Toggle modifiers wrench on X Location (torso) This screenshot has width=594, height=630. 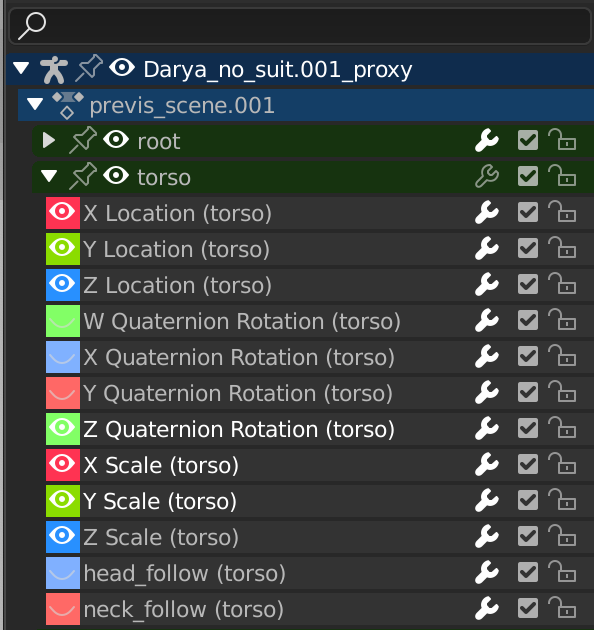(487, 212)
